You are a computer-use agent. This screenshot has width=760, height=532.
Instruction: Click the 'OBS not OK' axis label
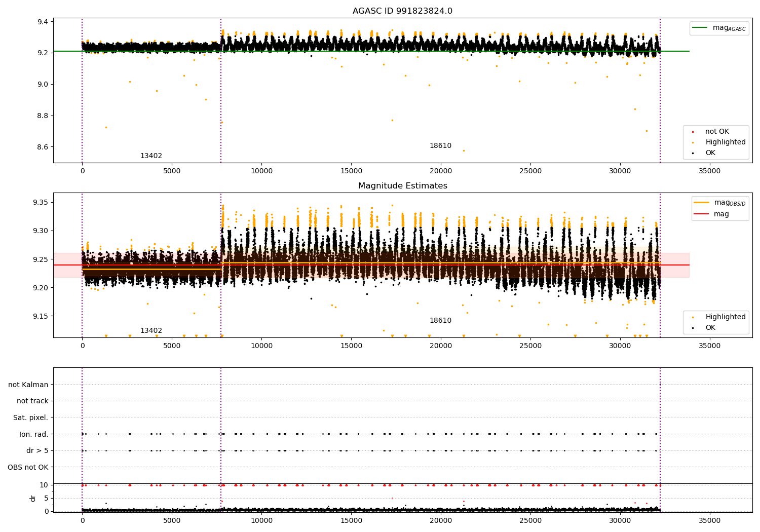(28, 467)
